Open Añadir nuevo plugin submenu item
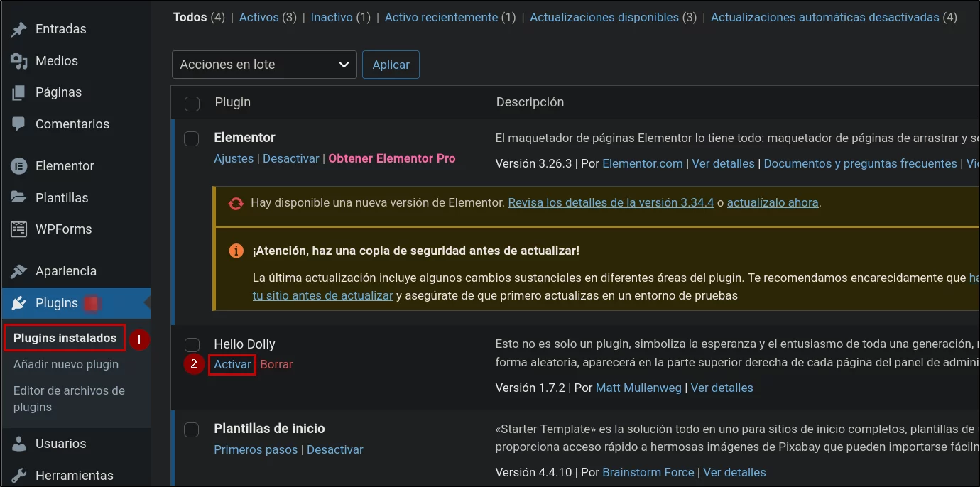The height and width of the screenshot is (487, 980). [66, 364]
